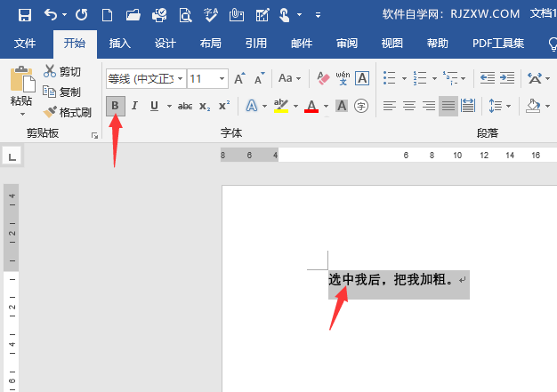557x392 pixels.
Task: Add wén phonetic guide icon
Action: pos(343,78)
